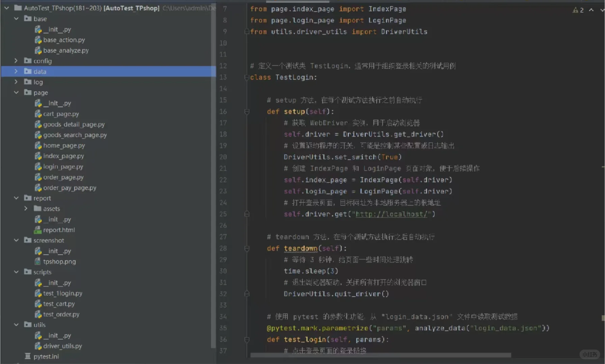This screenshot has height=364, width=605.
Task: Expand the config folder
Action: (x=16, y=61)
